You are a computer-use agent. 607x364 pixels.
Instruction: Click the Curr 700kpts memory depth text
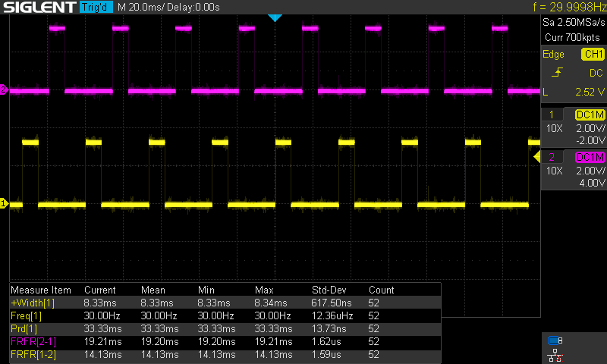coord(572,37)
